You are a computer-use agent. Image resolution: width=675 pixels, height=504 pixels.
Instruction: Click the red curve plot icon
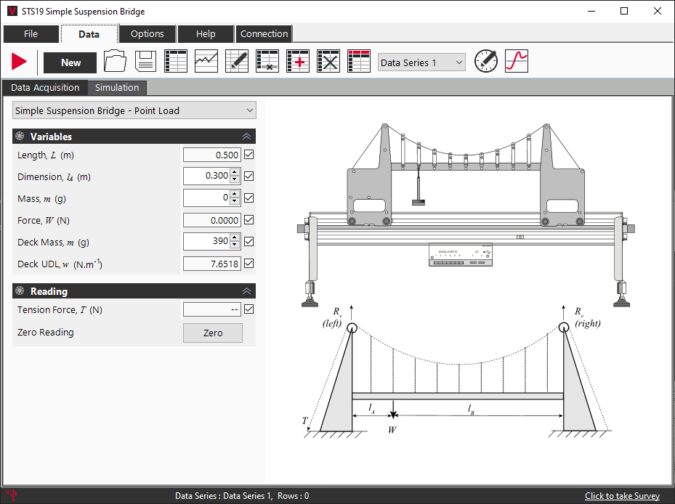(x=516, y=61)
